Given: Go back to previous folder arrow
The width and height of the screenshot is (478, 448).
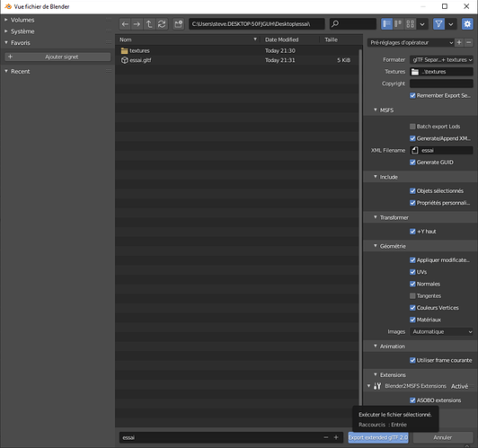Looking at the screenshot, I should [x=125, y=24].
